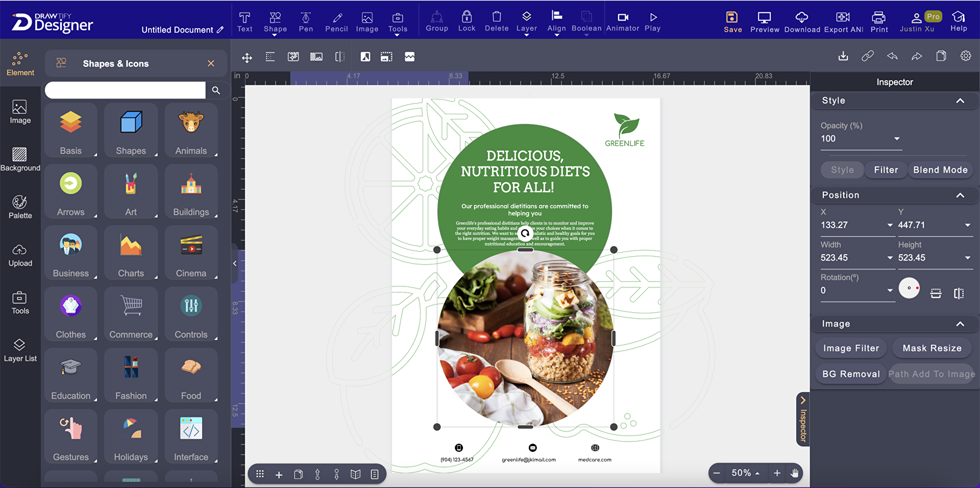Click the Mask Resize button
Viewport: 980px width, 488px height.
click(x=932, y=348)
